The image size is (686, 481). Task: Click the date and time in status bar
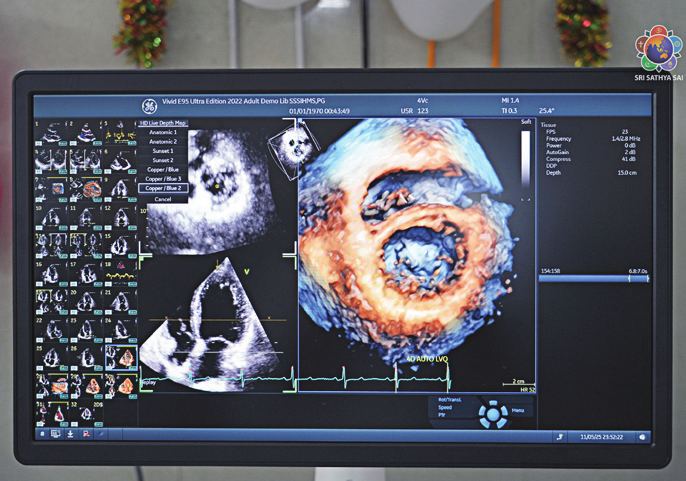[x=601, y=437]
